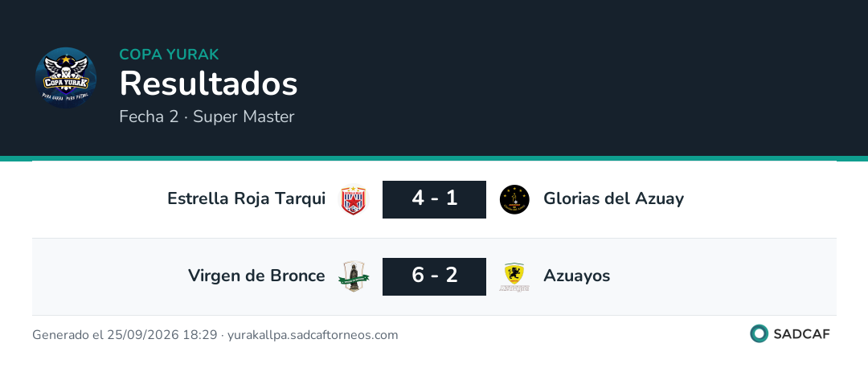Viewport: 868px width, 376px height.
Task: Select the Glorias del Azuay black crest
Action: tap(514, 199)
